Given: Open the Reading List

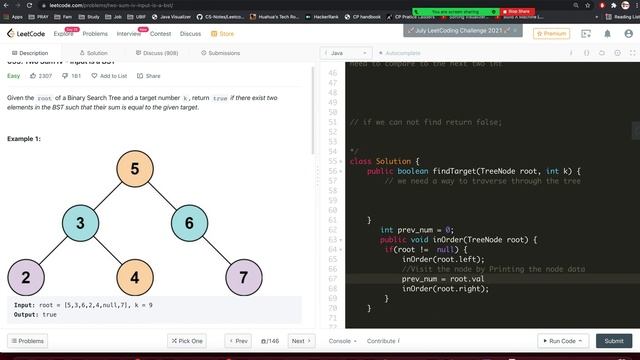Looking at the screenshot, I should [622, 17].
